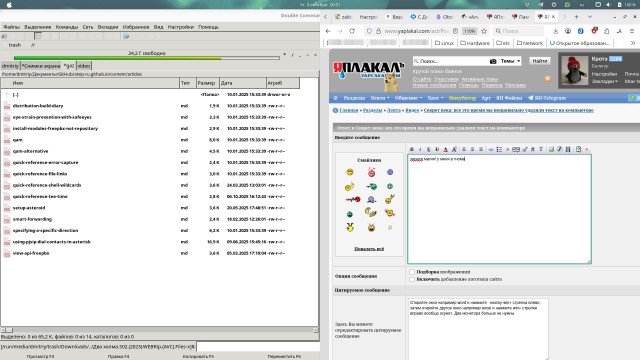Click the camera icon in Yaplakal search
This screenshot has width=640, height=360.
[493, 61]
